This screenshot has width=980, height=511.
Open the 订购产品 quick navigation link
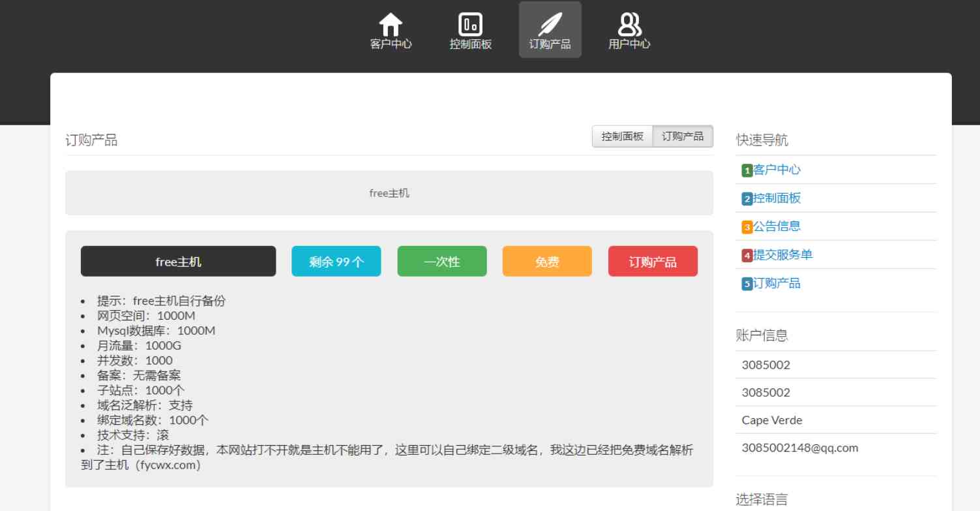[777, 283]
